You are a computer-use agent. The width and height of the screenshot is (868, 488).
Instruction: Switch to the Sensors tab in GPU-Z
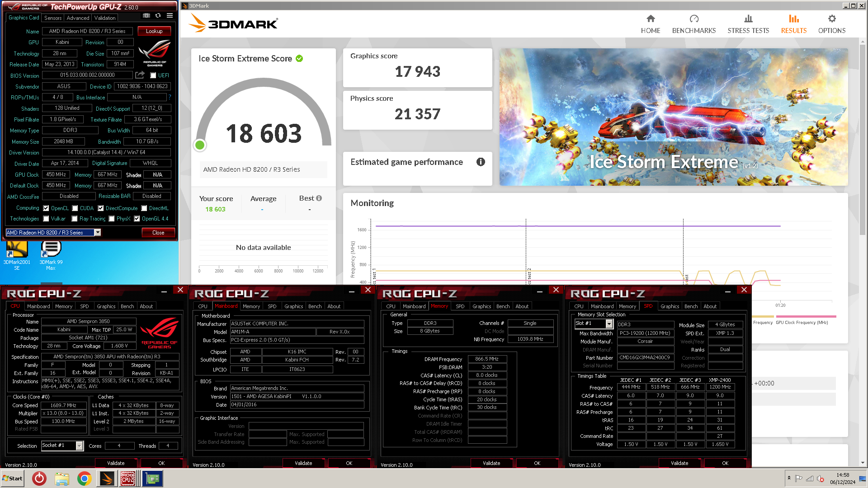pyautogui.click(x=53, y=18)
